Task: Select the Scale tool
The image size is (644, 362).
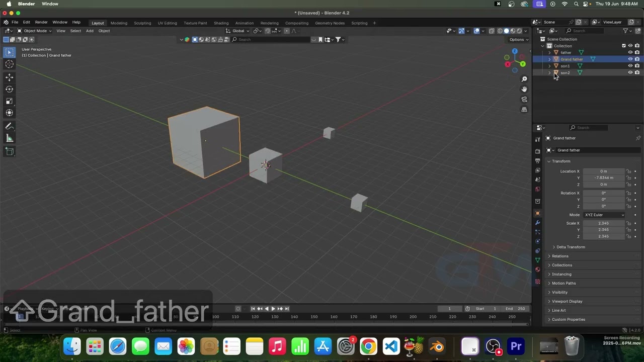Action: 9,101
